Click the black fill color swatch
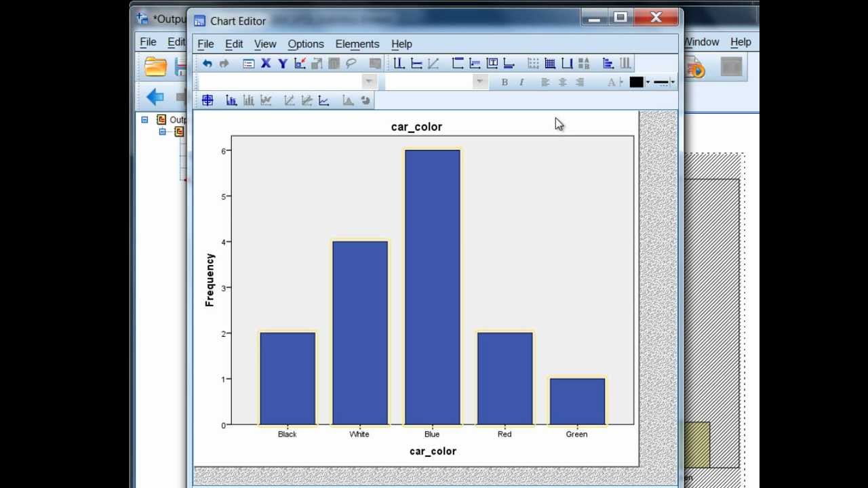 point(636,82)
